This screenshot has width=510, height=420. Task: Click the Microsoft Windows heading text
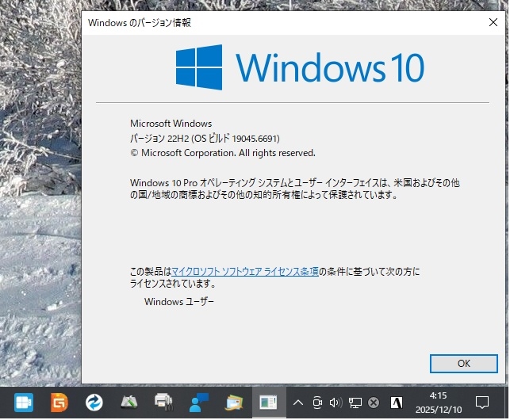(x=171, y=124)
